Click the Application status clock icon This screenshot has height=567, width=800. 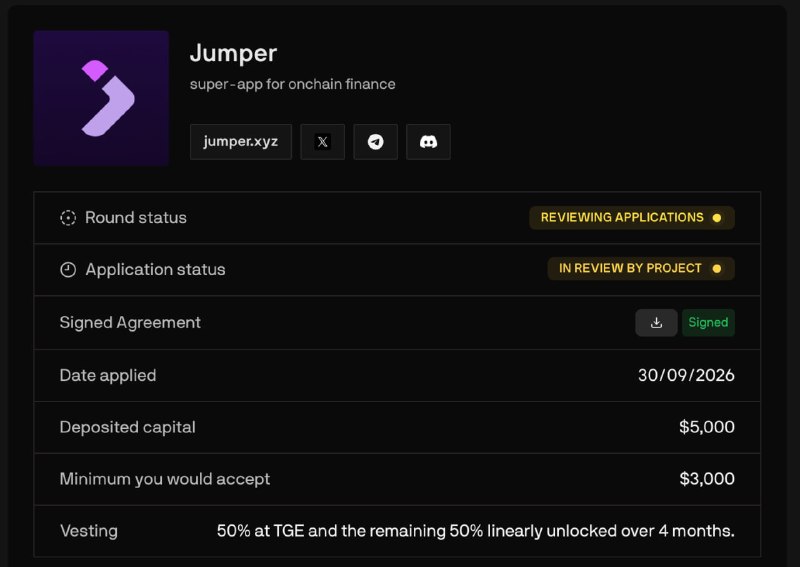[68, 269]
